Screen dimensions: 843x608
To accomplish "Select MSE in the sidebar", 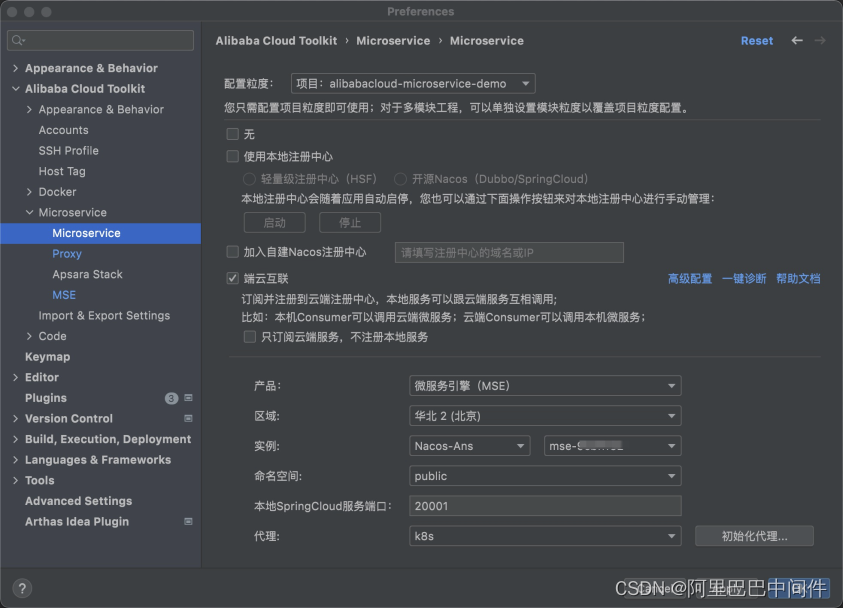I will 63,294.
